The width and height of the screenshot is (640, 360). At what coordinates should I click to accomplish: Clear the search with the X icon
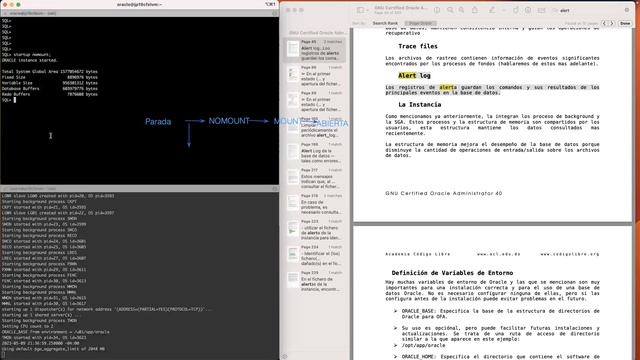[627, 10]
